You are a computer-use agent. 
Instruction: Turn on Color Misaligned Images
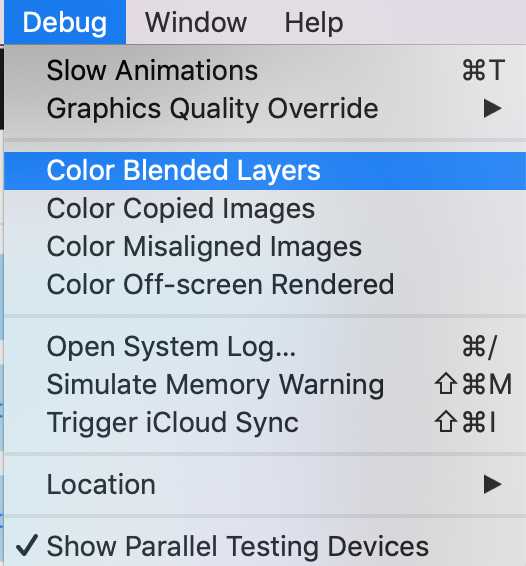(x=265, y=247)
